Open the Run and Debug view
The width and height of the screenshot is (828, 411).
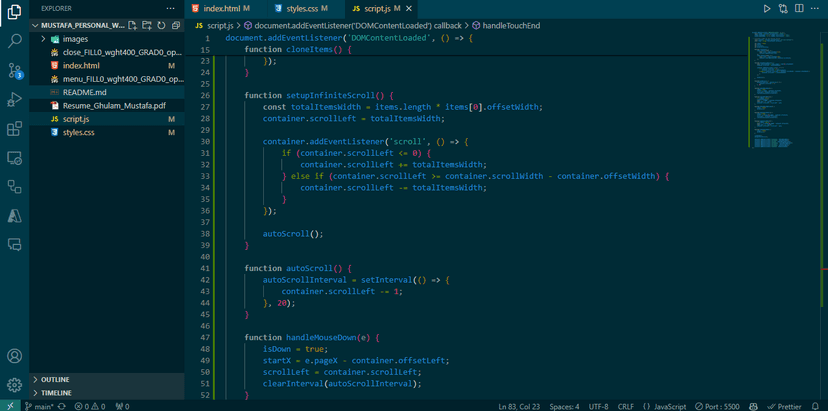click(14, 100)
